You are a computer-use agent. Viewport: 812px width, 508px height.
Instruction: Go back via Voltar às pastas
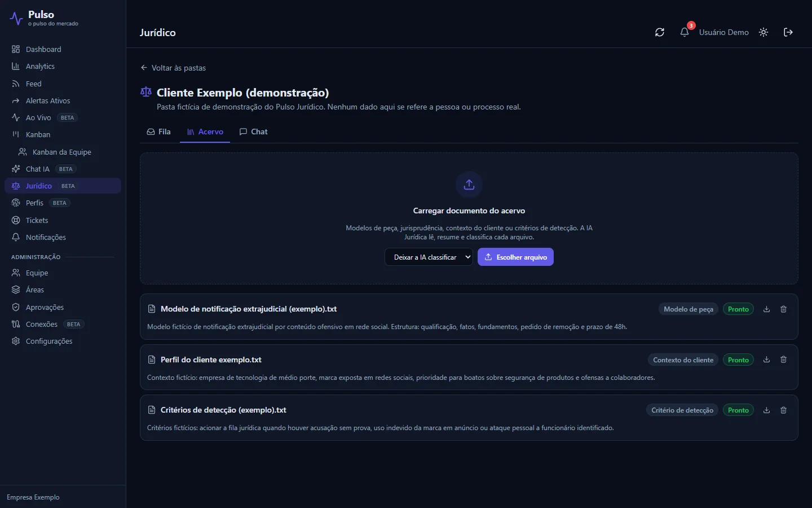coord(173,68)
